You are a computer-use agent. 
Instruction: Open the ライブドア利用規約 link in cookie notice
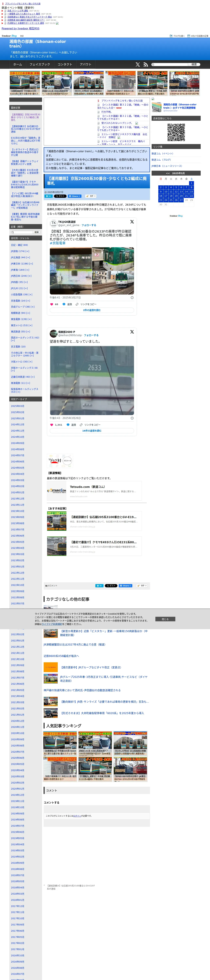tap(52, 624)
